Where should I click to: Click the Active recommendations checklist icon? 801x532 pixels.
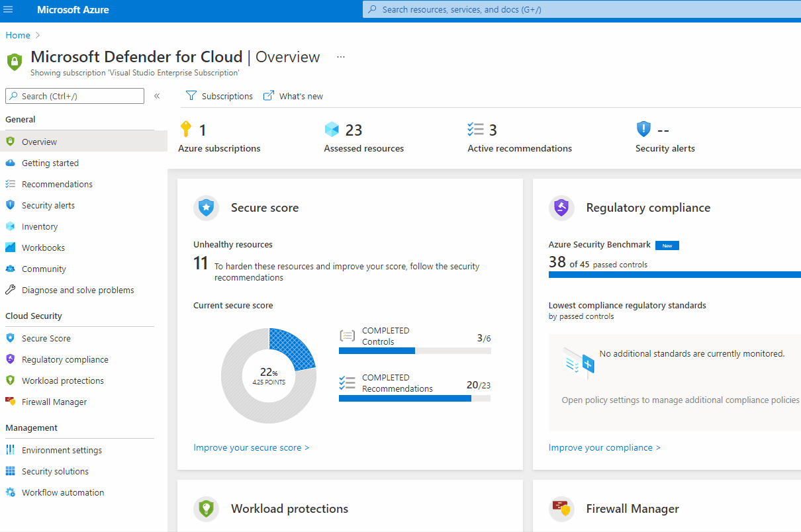[x=475, y=129]
